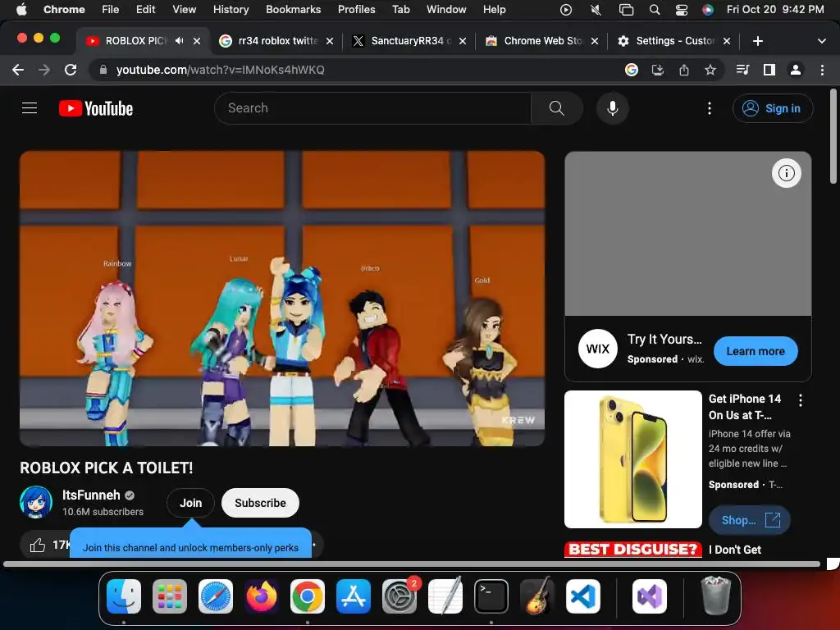Open options for the iPhone 14 ad
The width and height of the screenshot is (840, 630).
pos(801,400)
